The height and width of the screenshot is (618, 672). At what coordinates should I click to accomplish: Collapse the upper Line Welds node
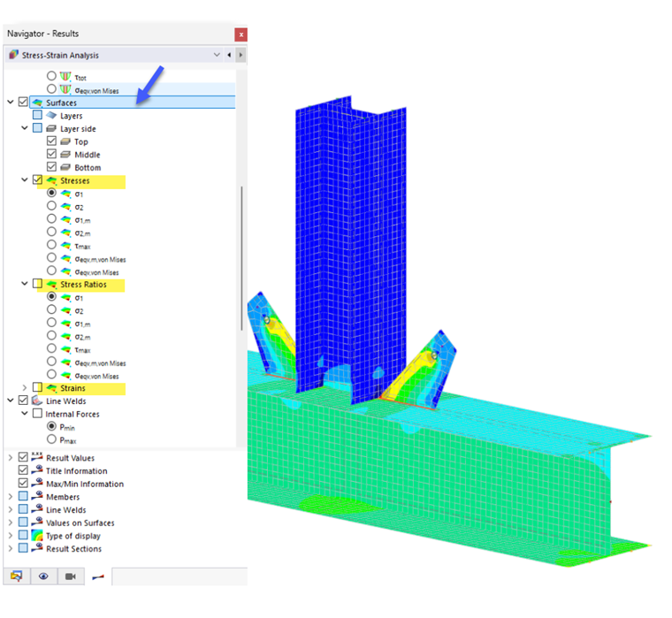click(x=11, y=400)
